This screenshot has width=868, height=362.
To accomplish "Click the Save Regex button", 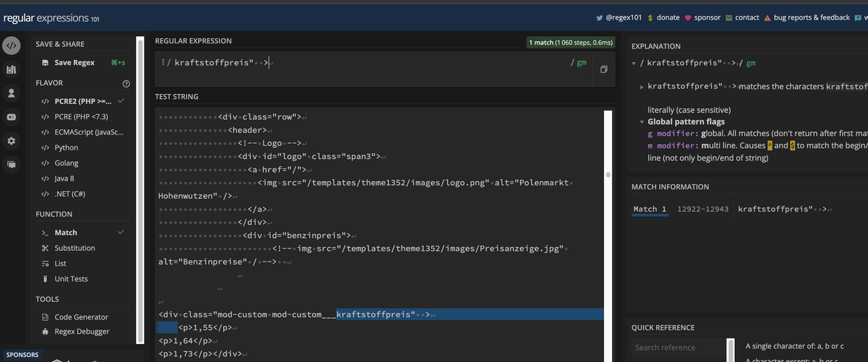I will [74, 63].
